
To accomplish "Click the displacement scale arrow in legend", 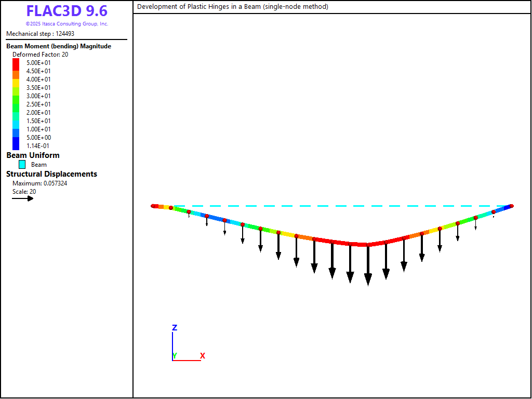I will [23, 198].
